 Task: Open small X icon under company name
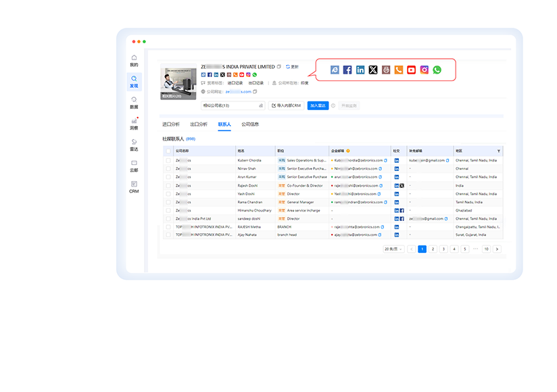pyautogui.click(x=222, y=74)
